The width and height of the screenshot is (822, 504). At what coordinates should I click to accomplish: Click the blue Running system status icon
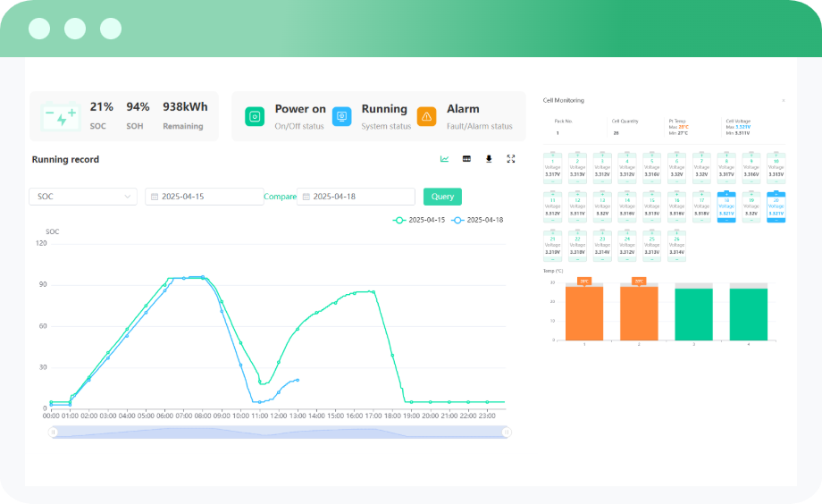tap(341, 116)
